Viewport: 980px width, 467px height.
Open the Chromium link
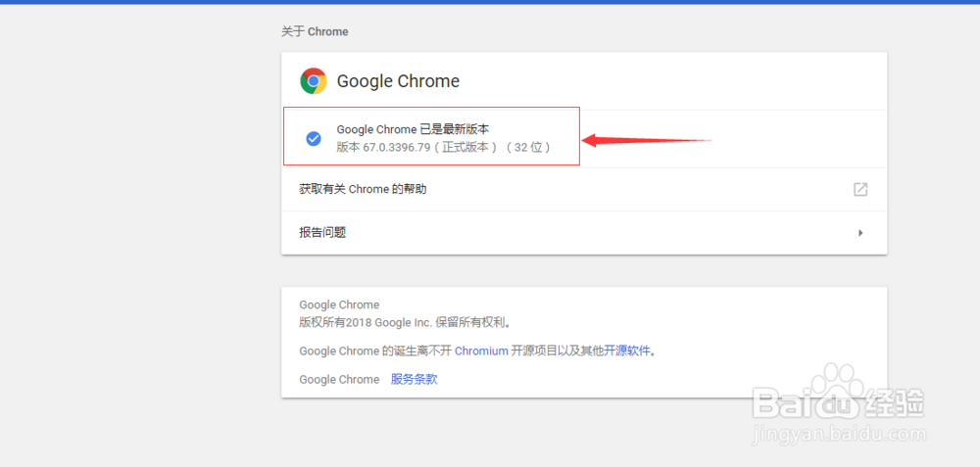[481, 350]
